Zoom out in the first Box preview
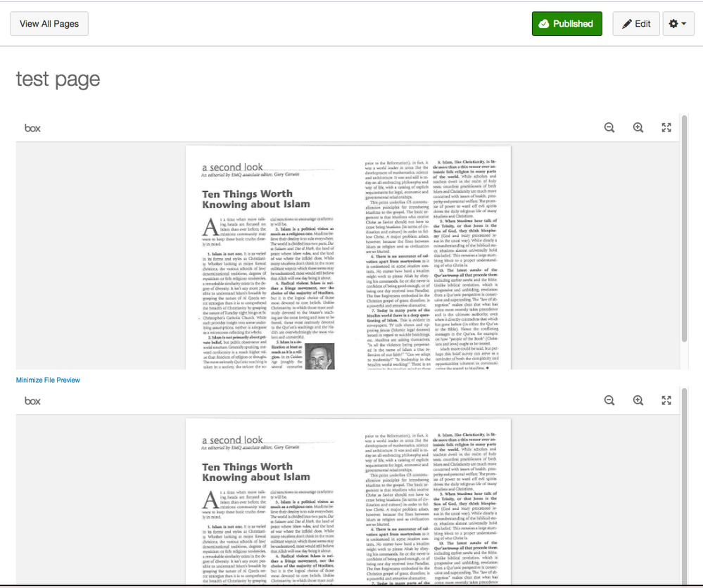703x588 pixels. click(609, 127)
